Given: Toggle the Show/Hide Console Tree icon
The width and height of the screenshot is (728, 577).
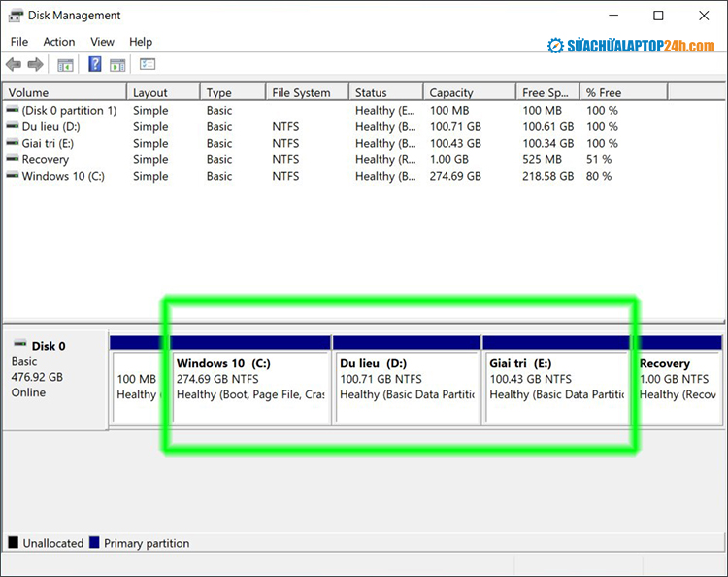Looking at the screenshot, I should click(x=65, y=65).
